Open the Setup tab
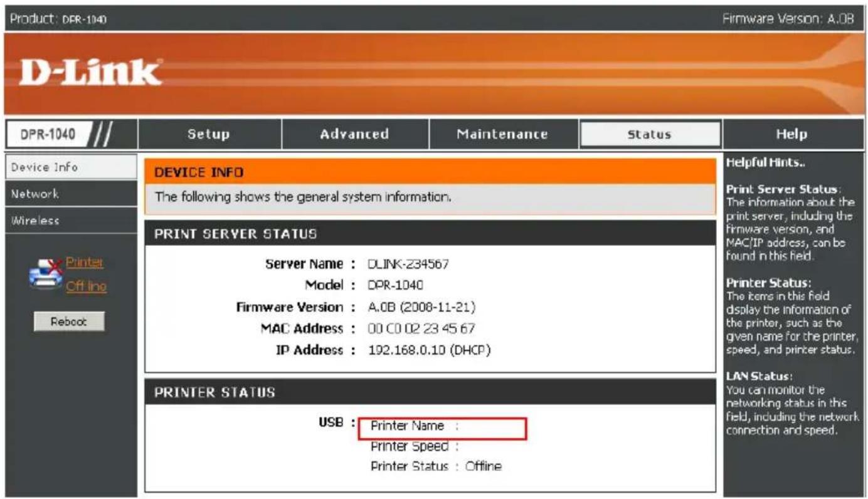The width and height of the screenshot is (868, 499). 209,134
